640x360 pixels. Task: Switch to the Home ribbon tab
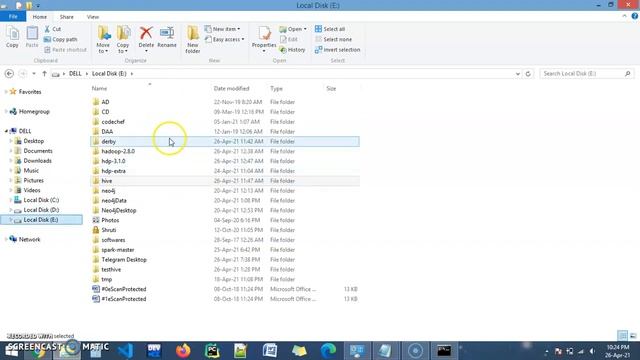click(40, 17)
